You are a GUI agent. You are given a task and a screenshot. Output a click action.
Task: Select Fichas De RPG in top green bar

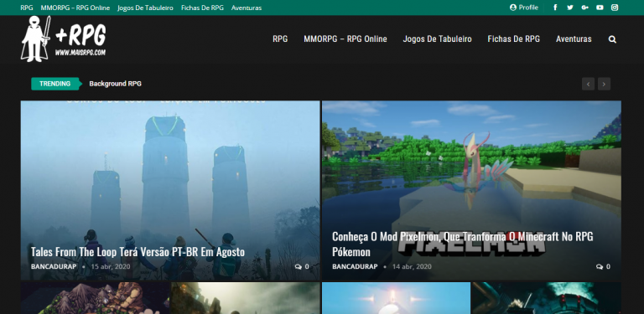[x=202, y=8]
